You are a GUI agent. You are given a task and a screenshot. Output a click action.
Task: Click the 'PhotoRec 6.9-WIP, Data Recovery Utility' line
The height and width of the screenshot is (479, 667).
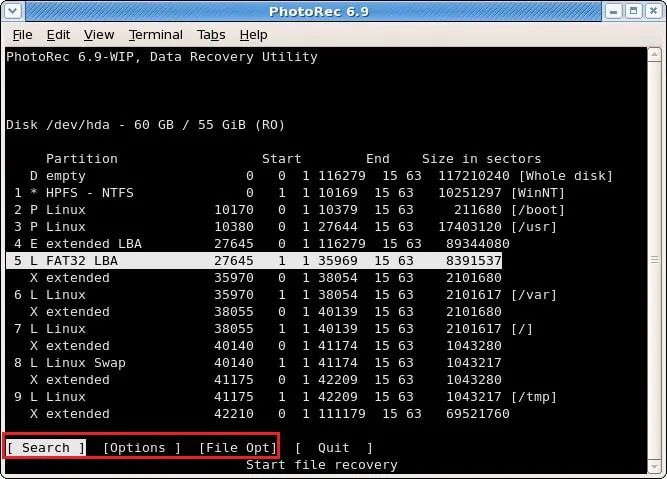(x=162, y=57)
